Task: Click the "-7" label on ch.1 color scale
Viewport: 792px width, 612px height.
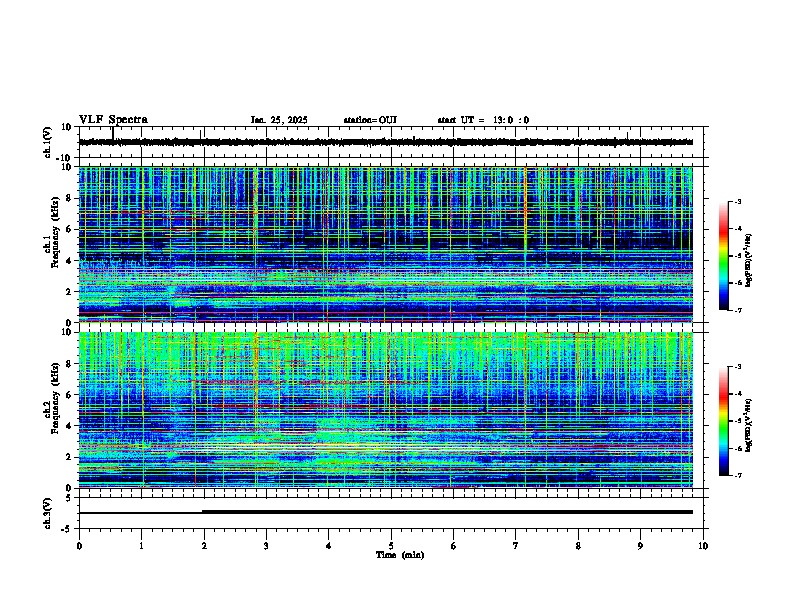Action: 738,310
